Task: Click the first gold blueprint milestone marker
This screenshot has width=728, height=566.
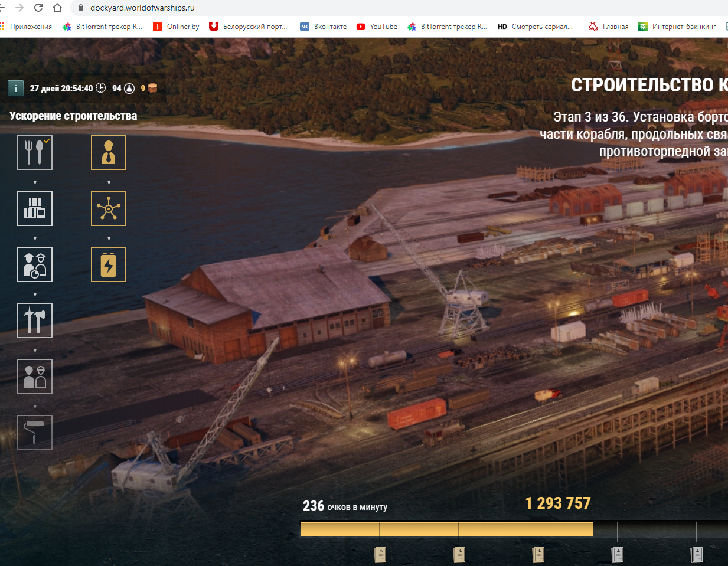Action: [380, 554]
